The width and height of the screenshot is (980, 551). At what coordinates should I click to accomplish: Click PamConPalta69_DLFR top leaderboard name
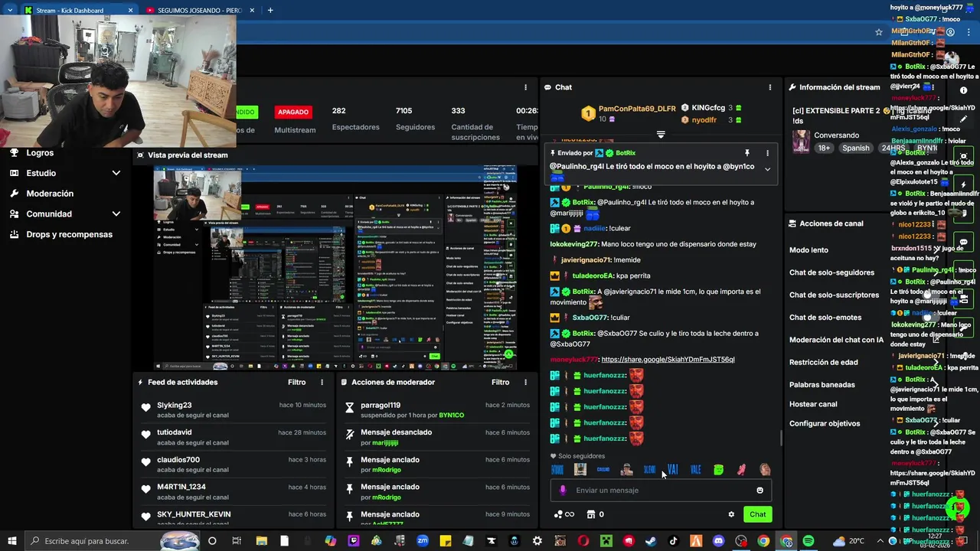pos(637,109)
